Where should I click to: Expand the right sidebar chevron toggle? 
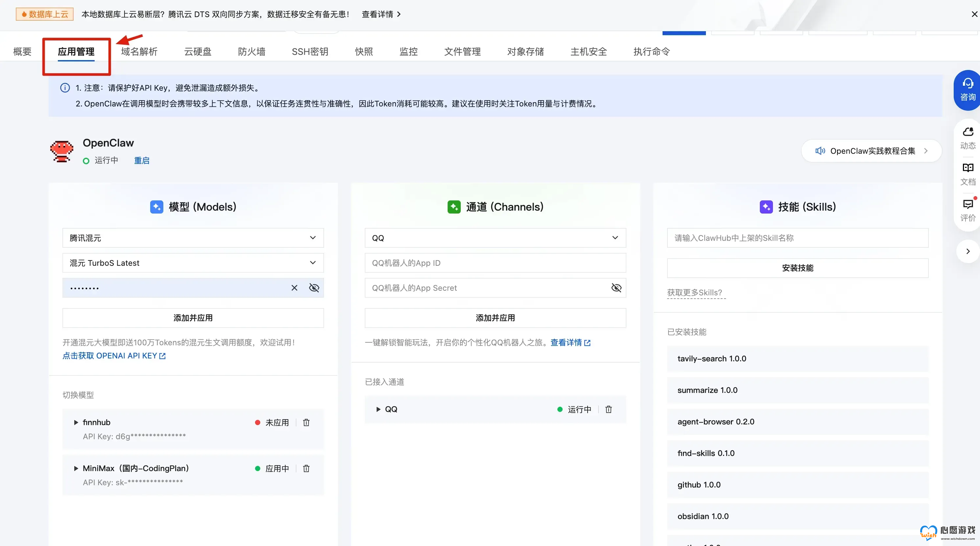point(968,251)
